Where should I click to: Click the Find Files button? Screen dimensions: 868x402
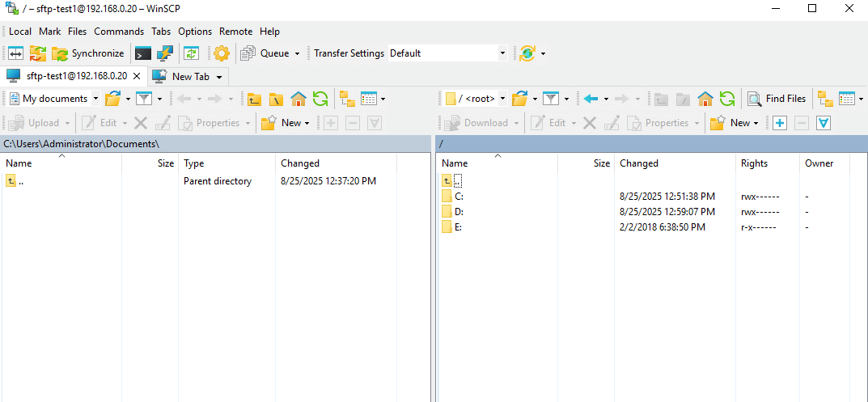(777, 99)
